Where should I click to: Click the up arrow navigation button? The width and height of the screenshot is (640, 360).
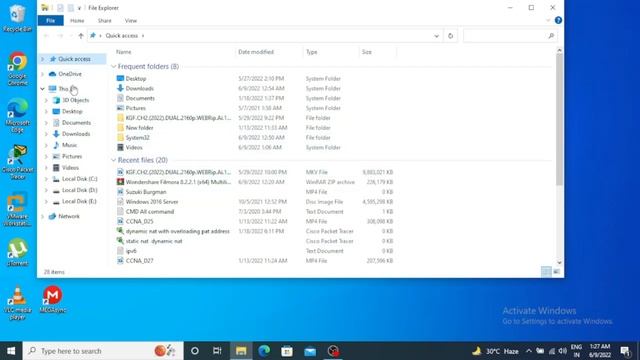(81, 36)
